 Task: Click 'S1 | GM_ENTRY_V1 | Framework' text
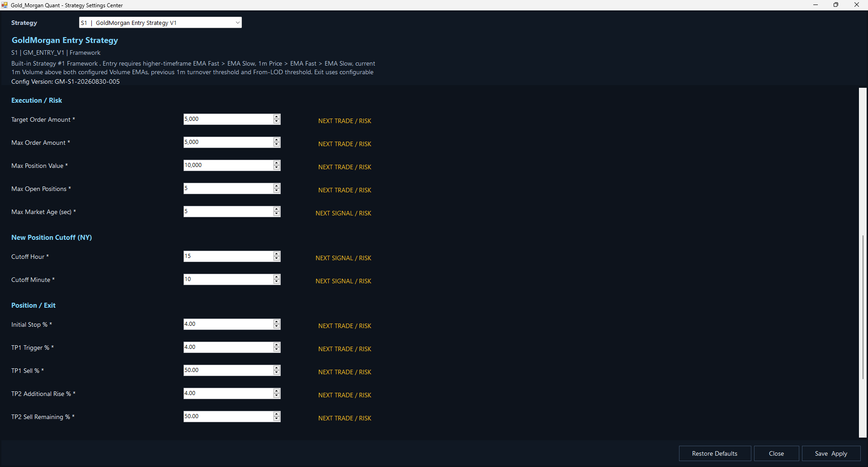pos(56,53)
